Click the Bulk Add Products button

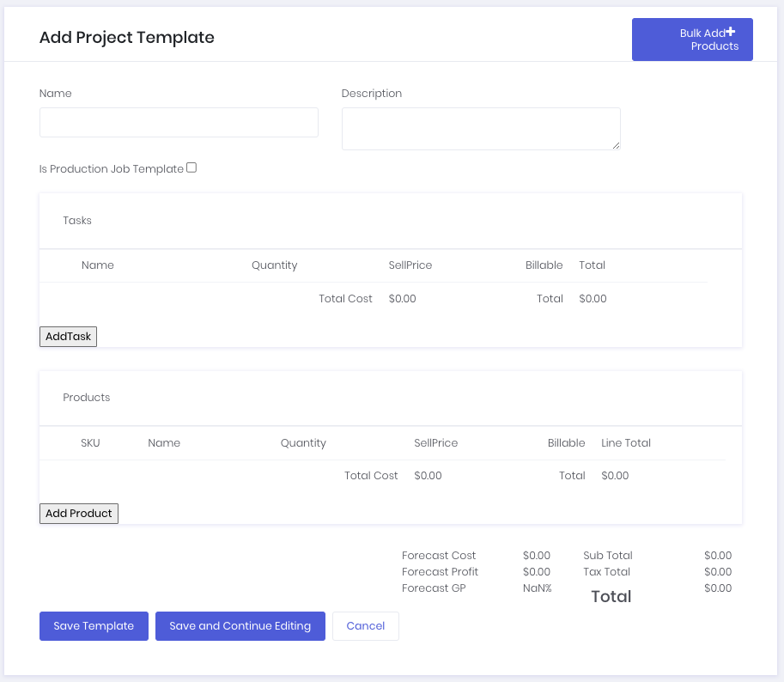(x=692, y=39)
